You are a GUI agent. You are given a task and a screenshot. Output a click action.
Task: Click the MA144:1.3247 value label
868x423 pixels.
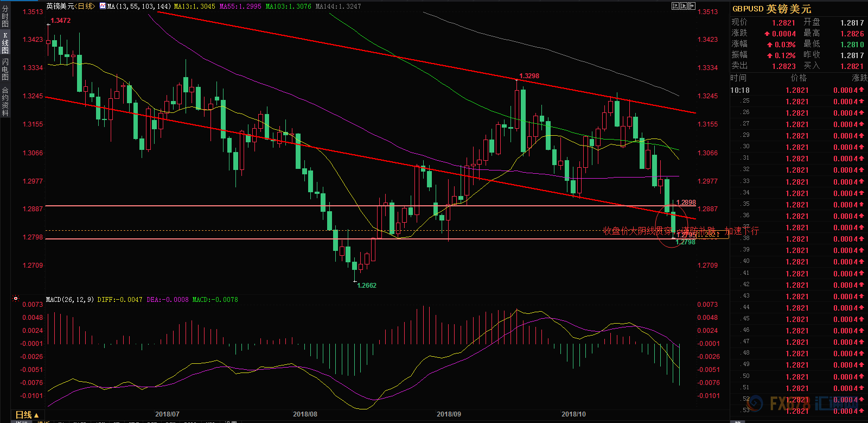pos(338,6)
